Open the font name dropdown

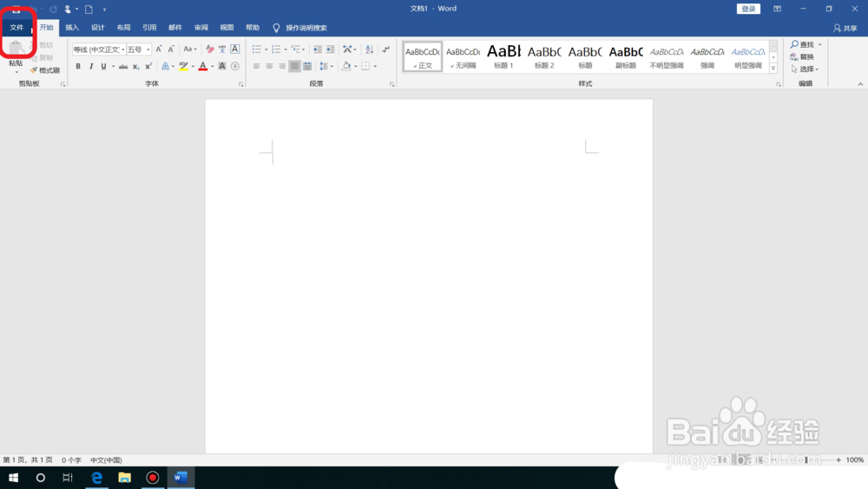123,50
